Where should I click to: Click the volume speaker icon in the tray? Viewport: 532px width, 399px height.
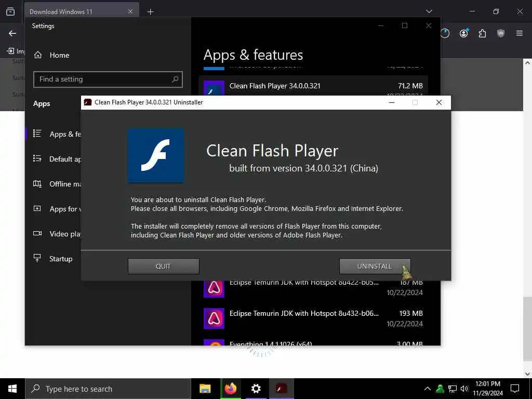464,389
